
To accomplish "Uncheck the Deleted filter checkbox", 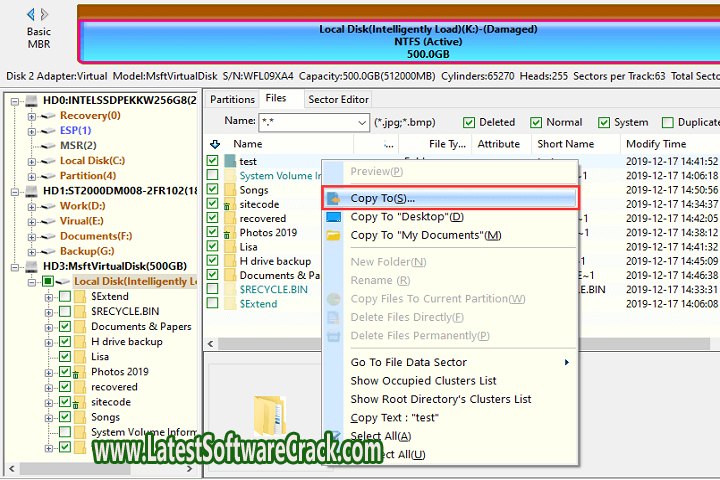I will click(x=470, y=122).
